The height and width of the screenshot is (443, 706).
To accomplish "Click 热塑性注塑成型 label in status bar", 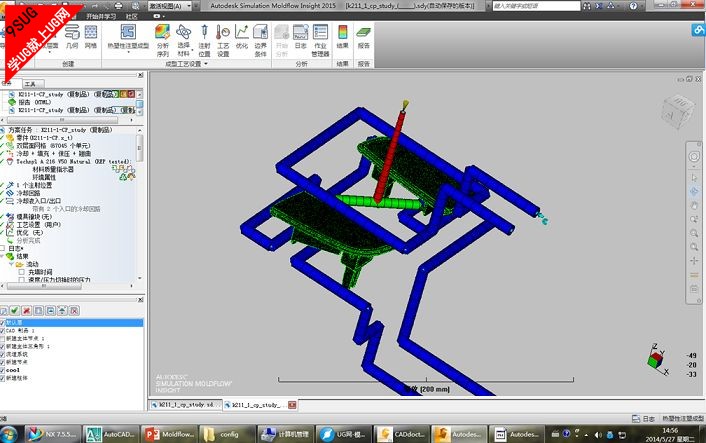I will [x=683, y=419].
